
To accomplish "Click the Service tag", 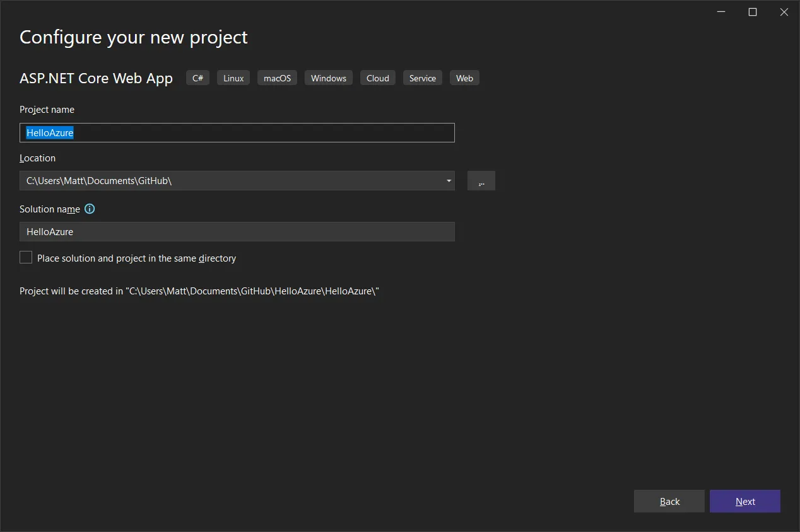I will (x=423, y=78).
